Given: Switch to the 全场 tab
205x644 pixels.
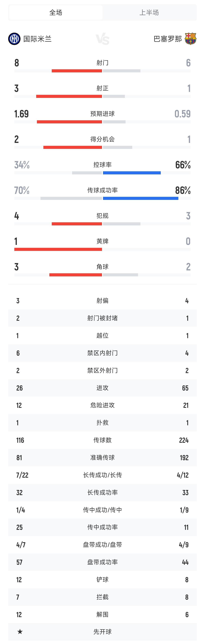Looking at the screenshot, I should (56, 12).
